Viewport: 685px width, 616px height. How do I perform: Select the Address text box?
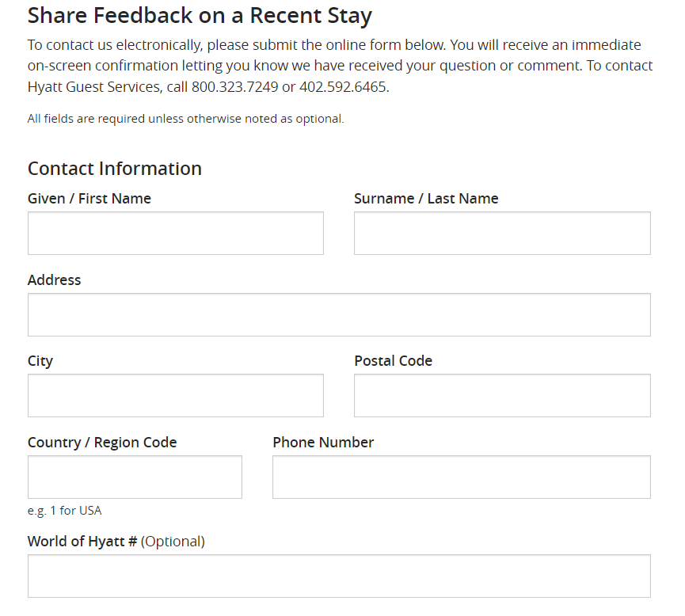coord(339,314)
